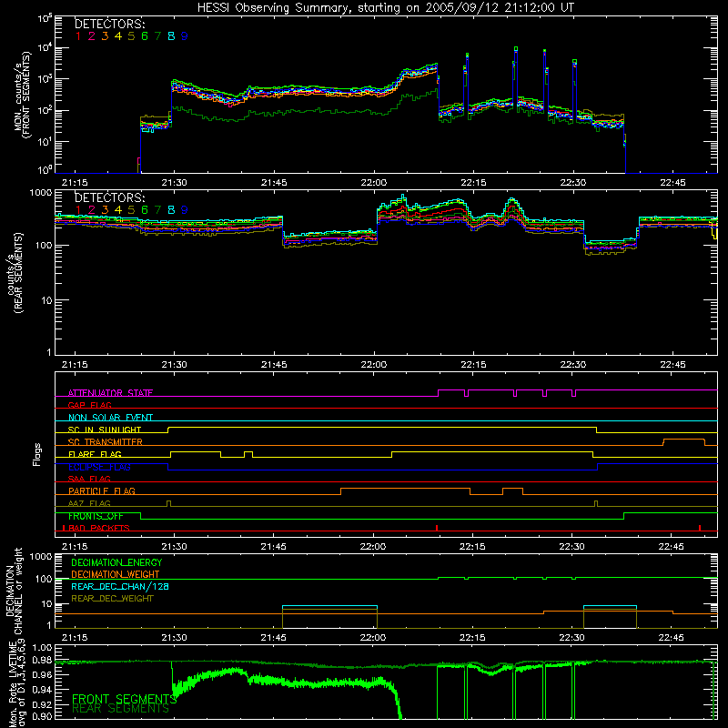Click the SAA FLAG label
Screen dimensions: 728x728
(89, 479)
